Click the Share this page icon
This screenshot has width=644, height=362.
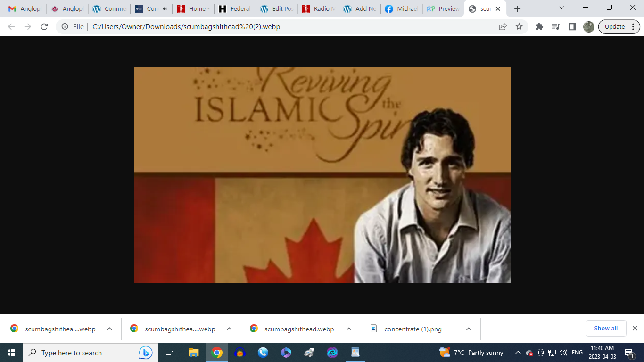(x=503, y=27)
